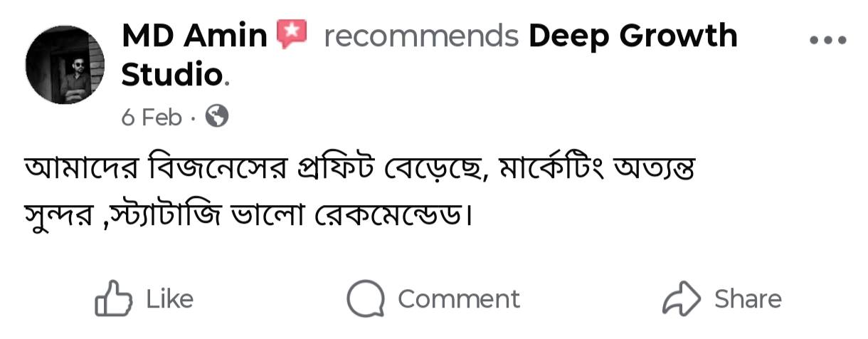This screenshot has width=868, height=339.
Task: Click the word recommends in the header
Action: [x=420, y=36]
